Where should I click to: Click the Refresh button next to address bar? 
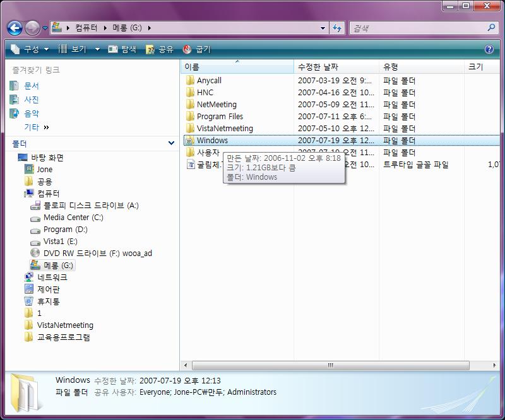coord(337,28)
